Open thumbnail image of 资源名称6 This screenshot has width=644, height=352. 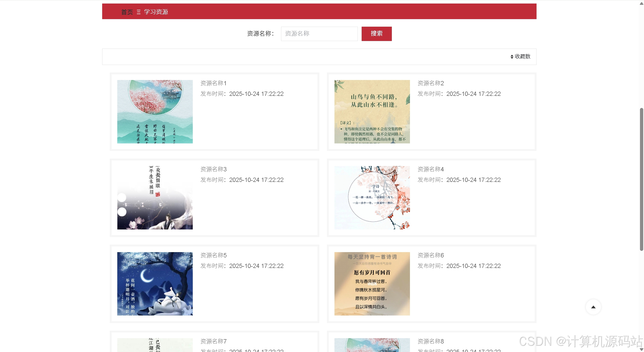point(372,284)
